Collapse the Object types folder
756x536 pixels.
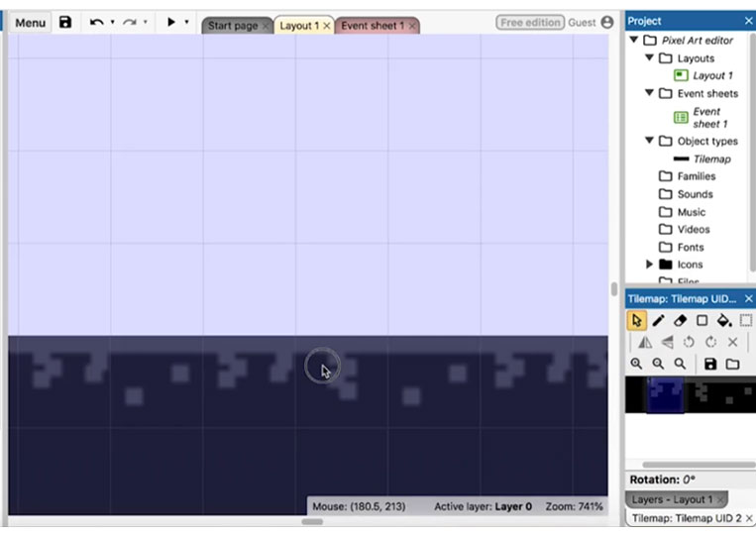point(649,141)
